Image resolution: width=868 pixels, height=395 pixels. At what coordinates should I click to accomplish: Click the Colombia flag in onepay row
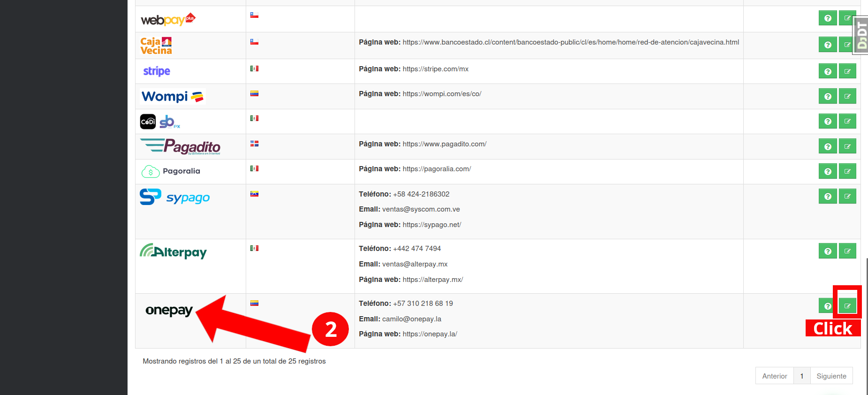[254, 303]
